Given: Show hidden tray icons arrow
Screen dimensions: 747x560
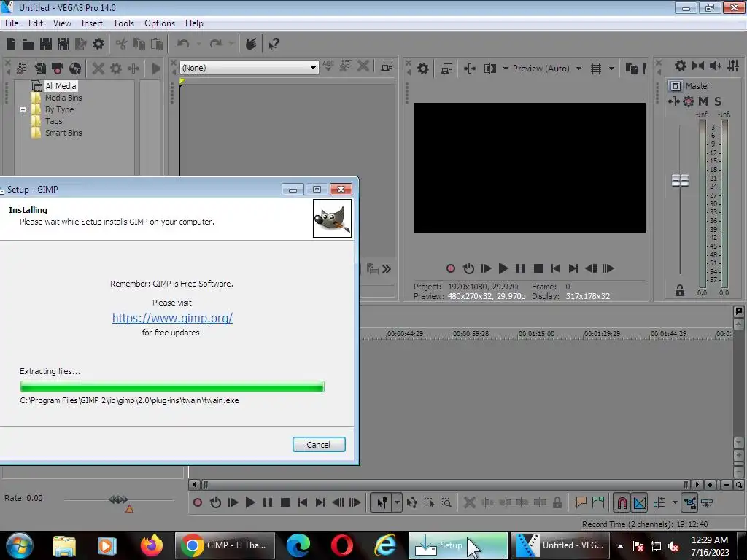Looking at the screenshot, I should tap(620, 546).
